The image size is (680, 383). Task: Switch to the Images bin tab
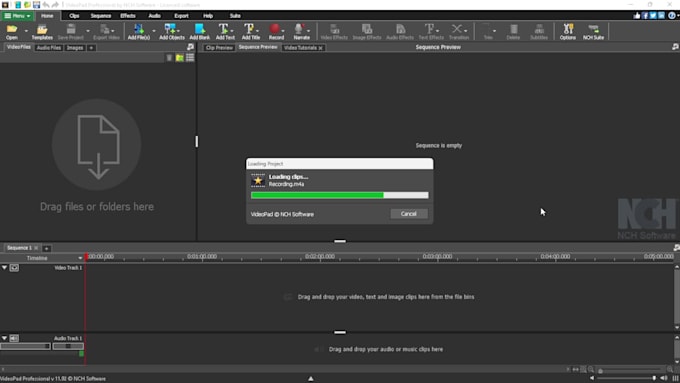[75, 48]
